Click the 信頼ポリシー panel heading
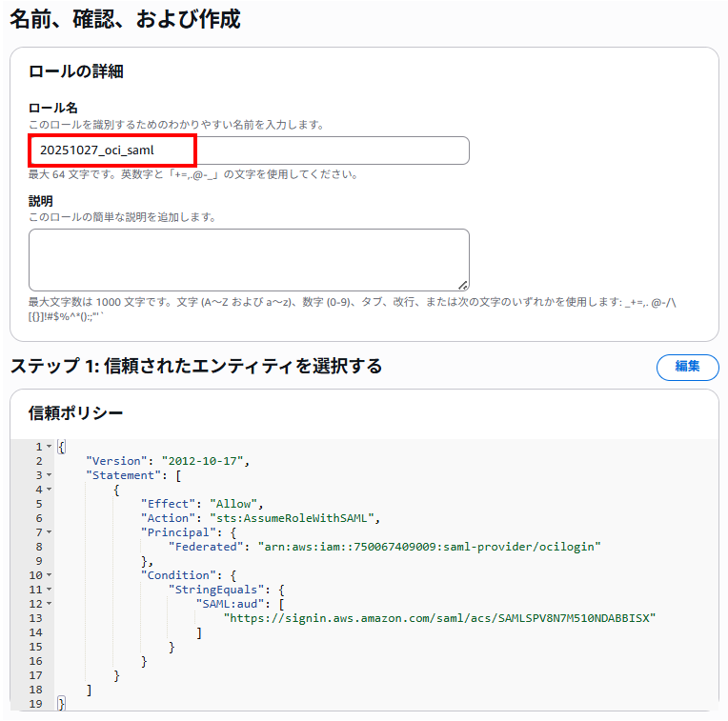The height and width of the screenshot is (721, 728). coord(75,412)
